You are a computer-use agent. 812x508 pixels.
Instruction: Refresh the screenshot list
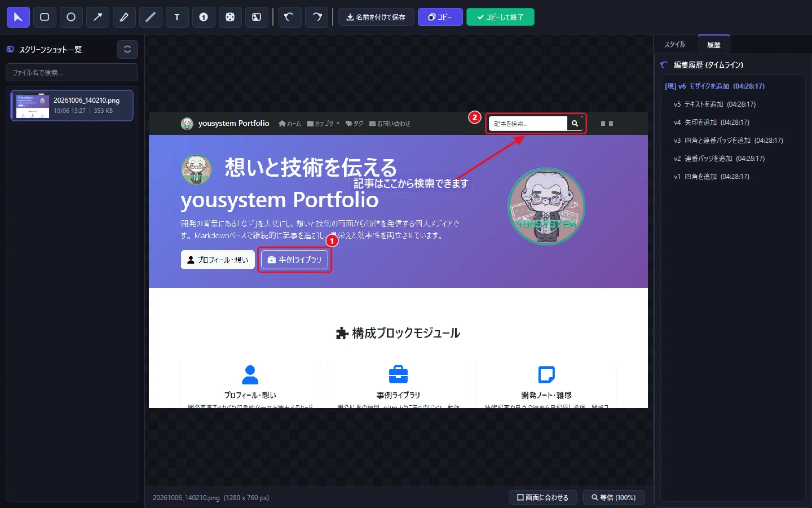pos(127,49)
